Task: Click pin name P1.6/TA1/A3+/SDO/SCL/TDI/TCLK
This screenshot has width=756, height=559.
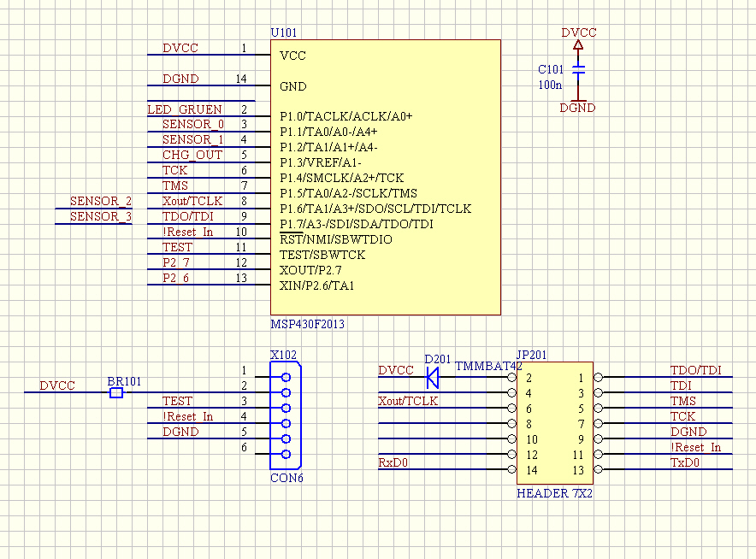Action: 375,209
